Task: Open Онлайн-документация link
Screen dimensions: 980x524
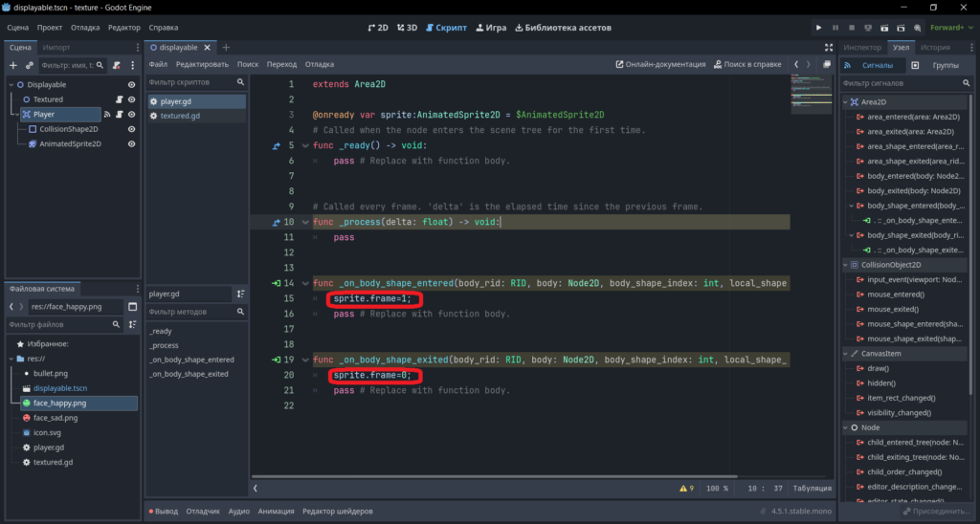Action: [x=660, y=64]
